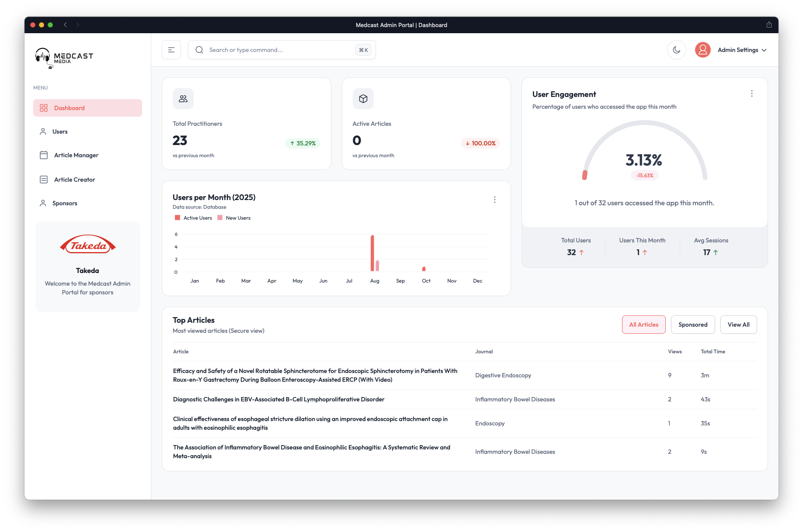Open the EBV-Associated B-Cell Lymphoproliferative article
803x532 pixels.
coord(279,399)
